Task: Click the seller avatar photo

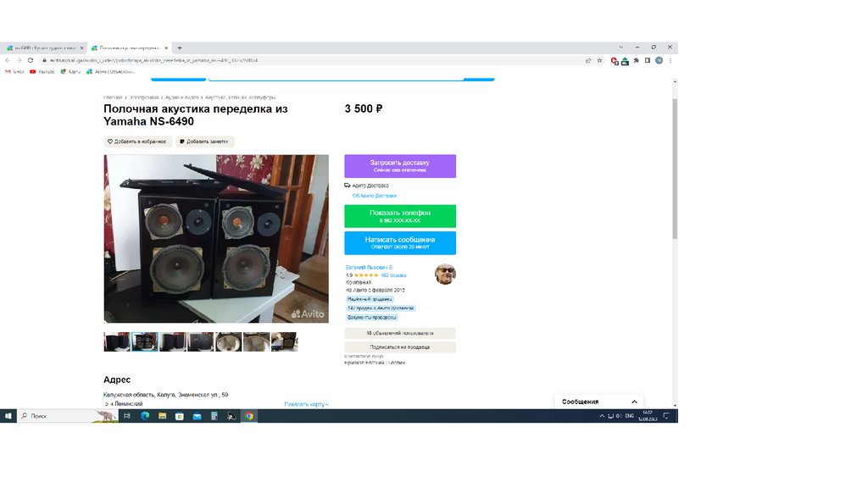Action: [x=445, y=274]
